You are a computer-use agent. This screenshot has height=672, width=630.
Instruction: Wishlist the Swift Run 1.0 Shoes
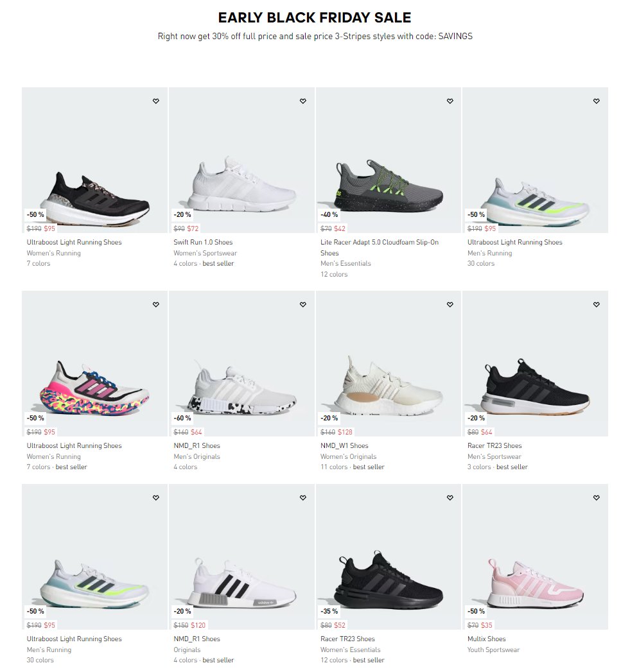click(x=302, y=101)
